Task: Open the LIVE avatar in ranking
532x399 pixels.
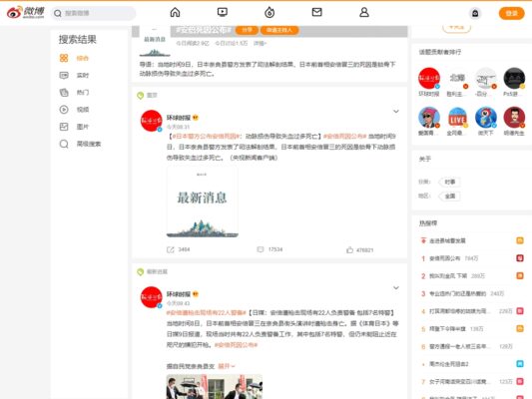Action: (457, 118)
